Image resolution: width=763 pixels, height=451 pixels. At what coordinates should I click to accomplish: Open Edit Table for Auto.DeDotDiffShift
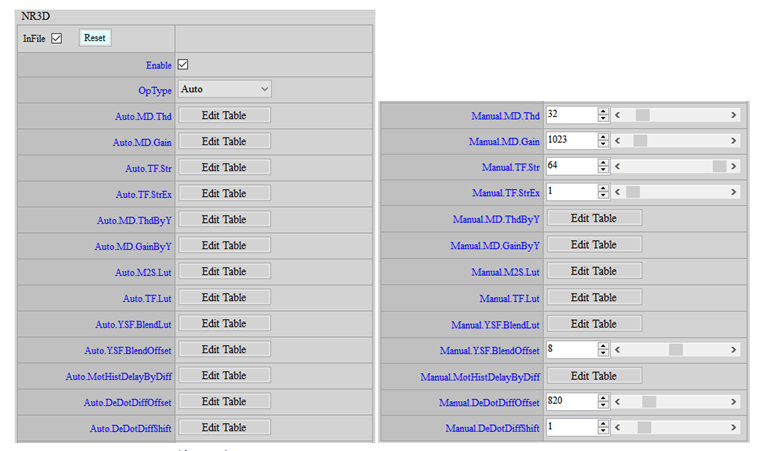coord(224,428)
